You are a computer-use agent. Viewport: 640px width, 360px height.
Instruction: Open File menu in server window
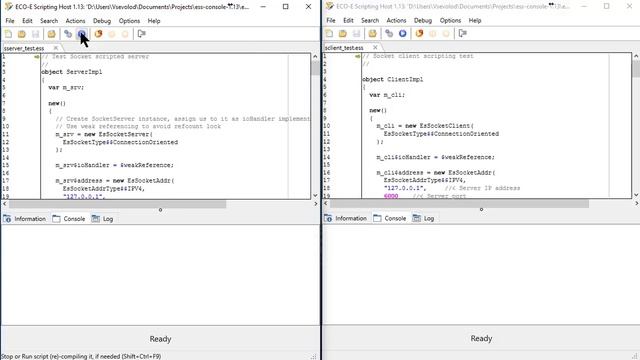click(x=10, y=21)
